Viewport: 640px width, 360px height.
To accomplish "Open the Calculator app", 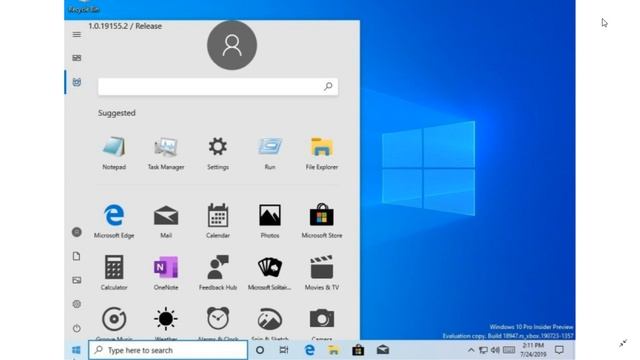I will click(x=114, y=273).
